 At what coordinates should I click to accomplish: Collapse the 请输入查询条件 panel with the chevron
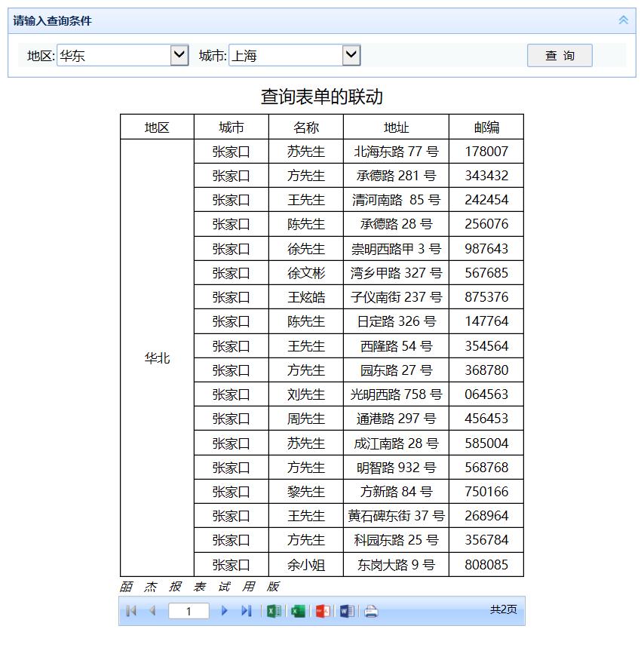(624, 20)
